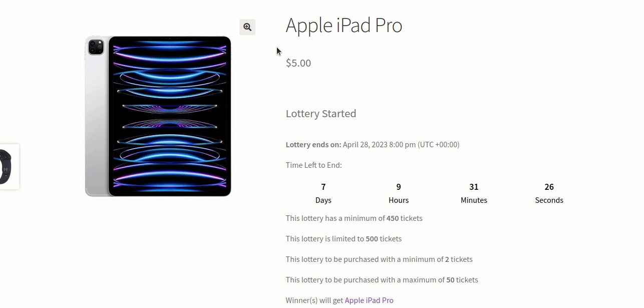This screenshot has height=308, width=644.
Task: Click the 31 Minutes countdown value
Action: [474, 187]
